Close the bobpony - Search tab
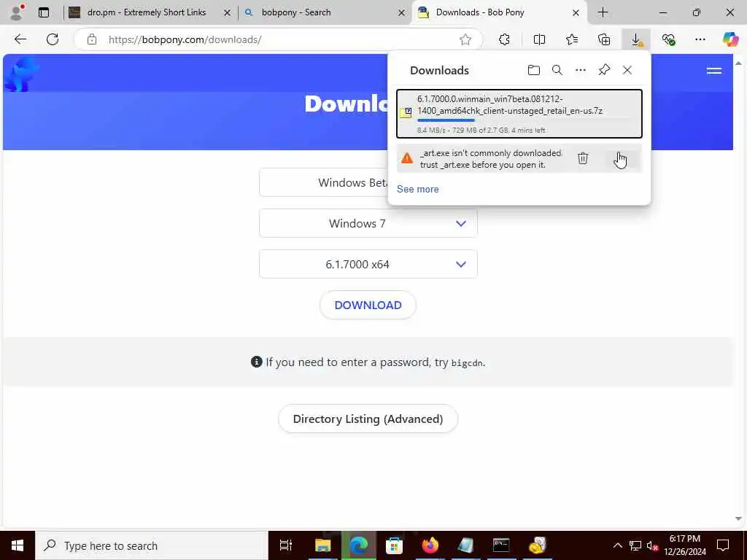 402,13
